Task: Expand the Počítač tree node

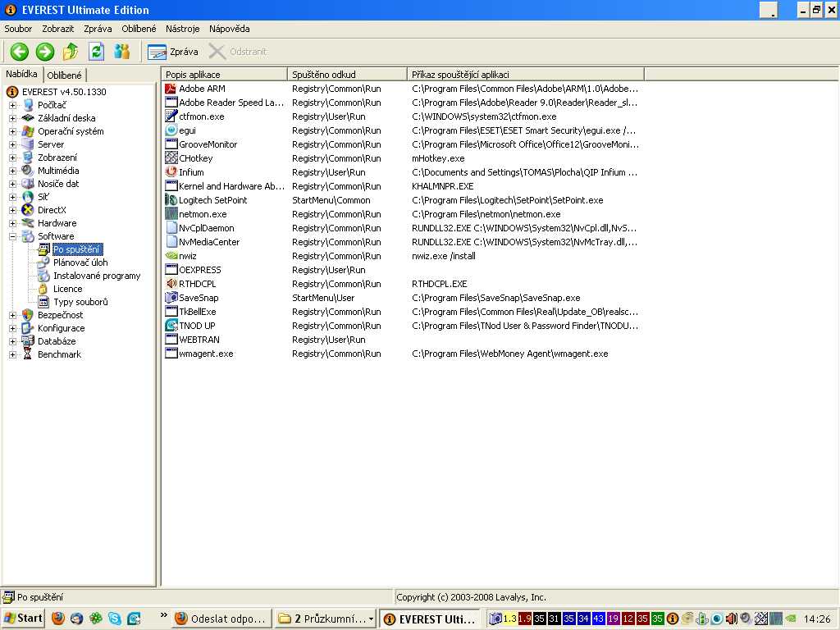Action: (12, 105)
